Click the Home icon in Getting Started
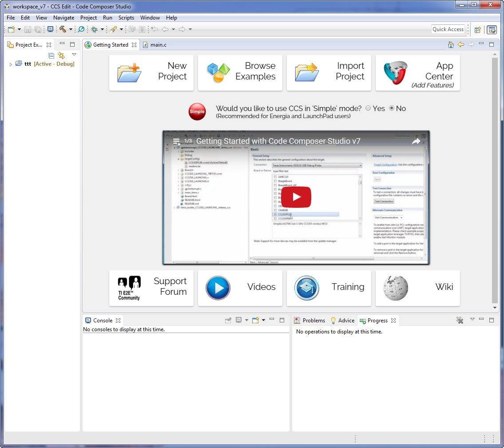The height and width of the screenshot is (448, 504). coord(451,44)
